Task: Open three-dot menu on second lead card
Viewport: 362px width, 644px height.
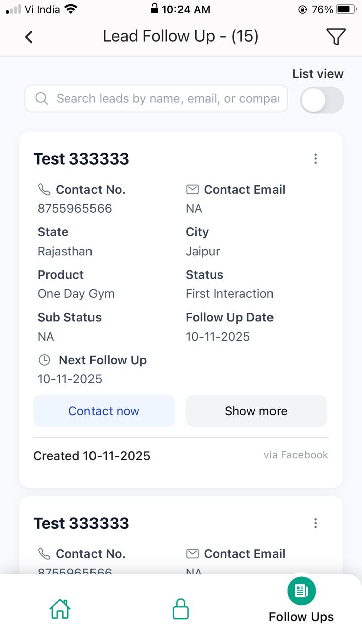Action: tap(315, 523)
